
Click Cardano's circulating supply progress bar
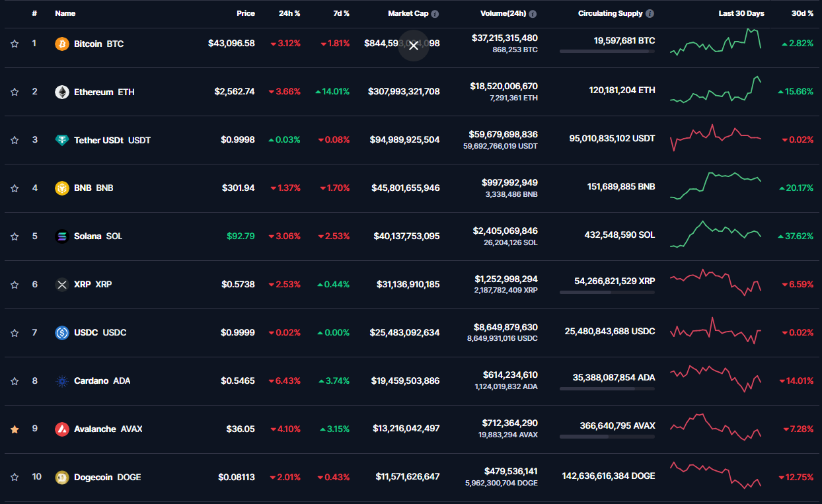607,388
